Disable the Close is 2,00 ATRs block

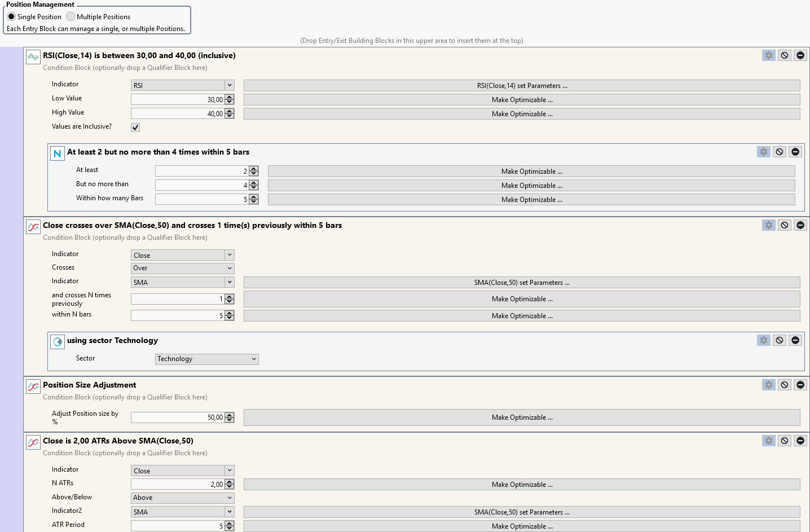(x=784, y=441)
